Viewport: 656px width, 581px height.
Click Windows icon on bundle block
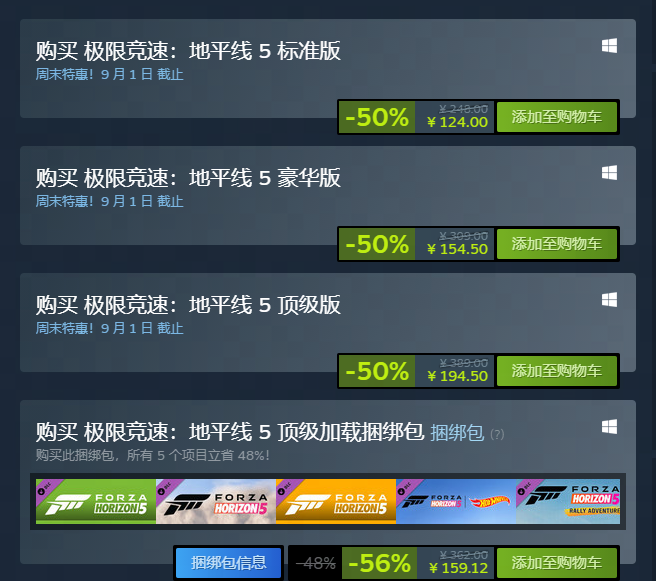609,427
